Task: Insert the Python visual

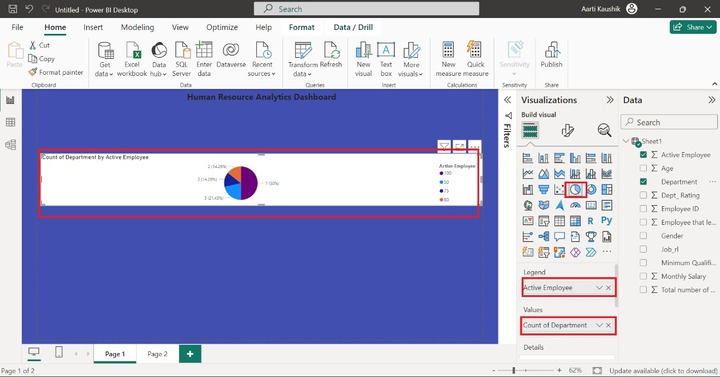Action: (607, 220)
